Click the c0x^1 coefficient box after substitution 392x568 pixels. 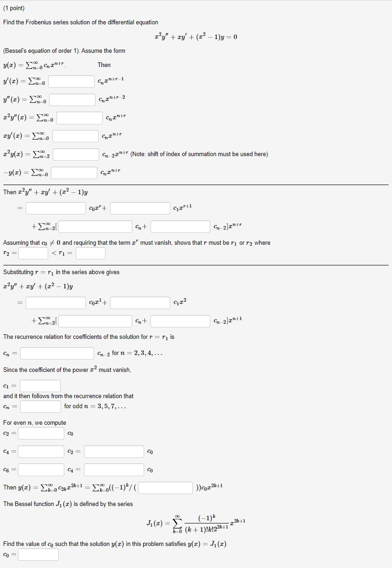pyautogui.click(x=55, y=303)
